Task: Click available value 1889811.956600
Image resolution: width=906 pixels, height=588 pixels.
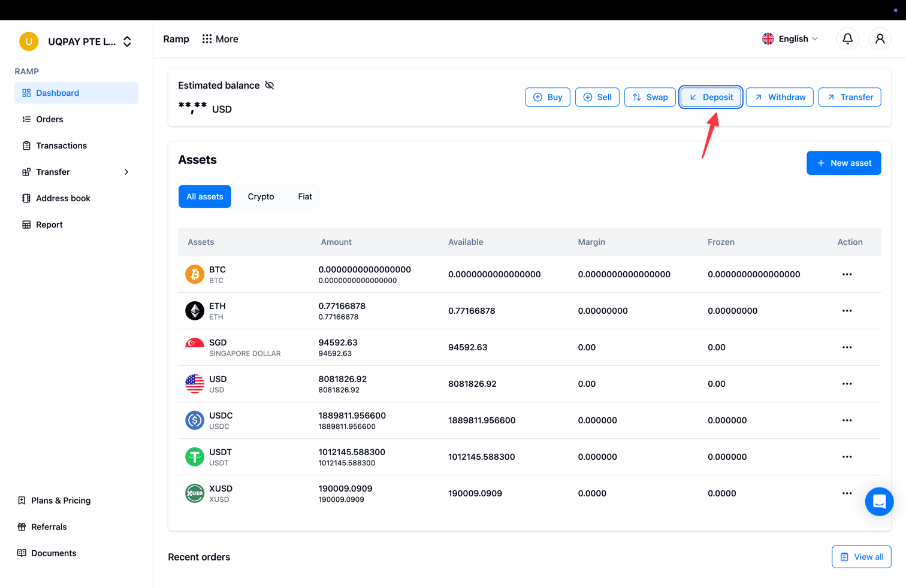Action: pyautogui.click(x=482, y=420)
